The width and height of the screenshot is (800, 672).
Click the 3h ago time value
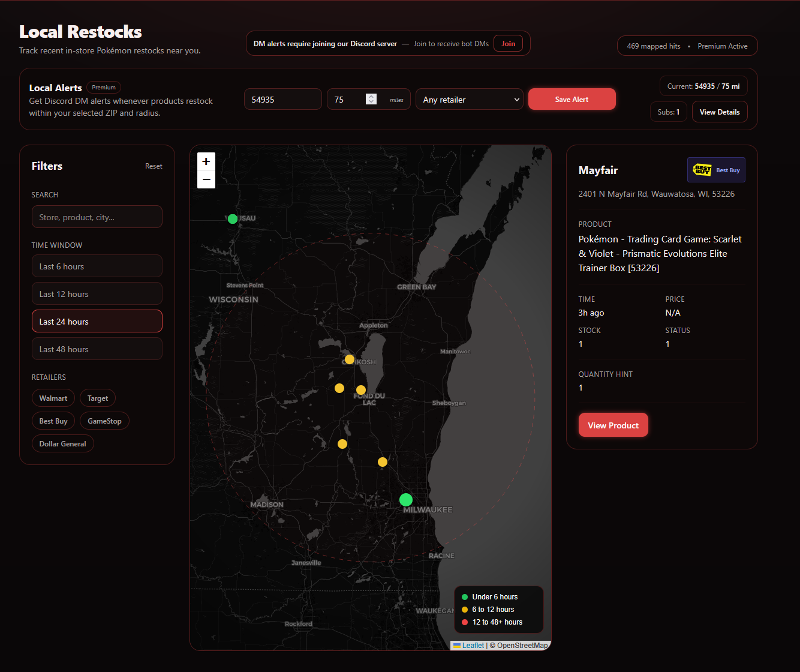coord(591,313)
